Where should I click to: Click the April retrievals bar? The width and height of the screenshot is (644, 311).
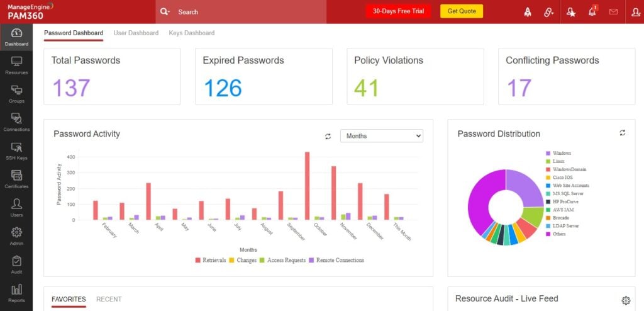(148, 201)
